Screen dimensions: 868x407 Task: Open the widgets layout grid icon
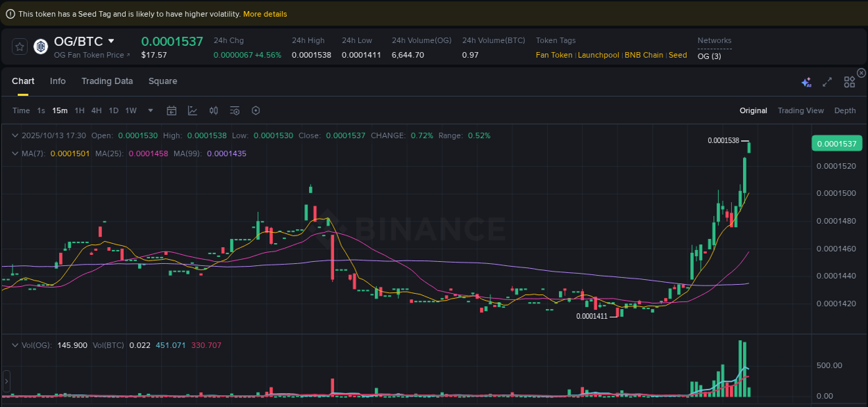point(849,82)
